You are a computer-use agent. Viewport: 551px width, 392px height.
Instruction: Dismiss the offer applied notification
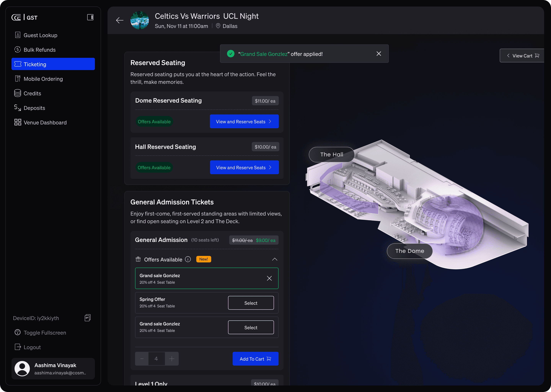tap(379, 54)
